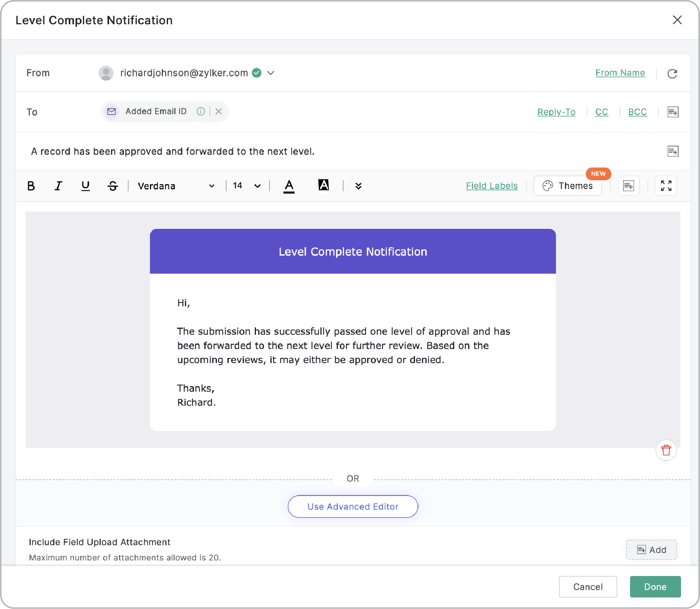This screenshot has height=609, width=700.
Task: Insert field into subject line
Action: tap(673, 151)
